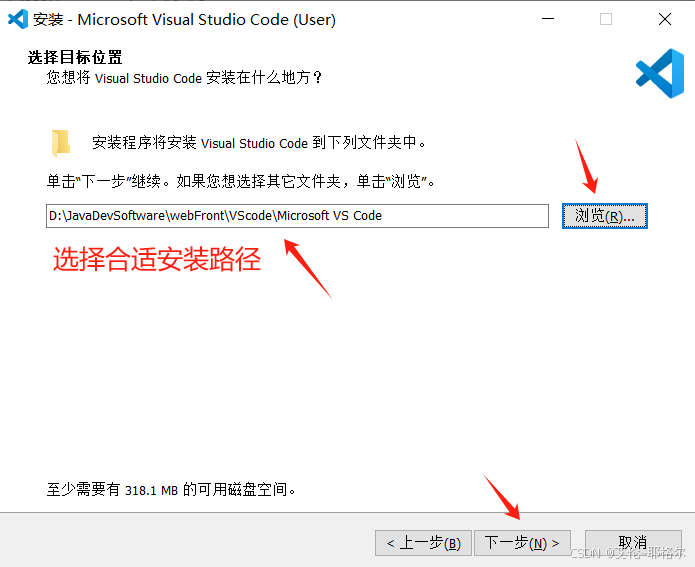Click the Browse 浏览(R)... button
Viewport: 695px width, 567px height.
click(x=605, y=216)
